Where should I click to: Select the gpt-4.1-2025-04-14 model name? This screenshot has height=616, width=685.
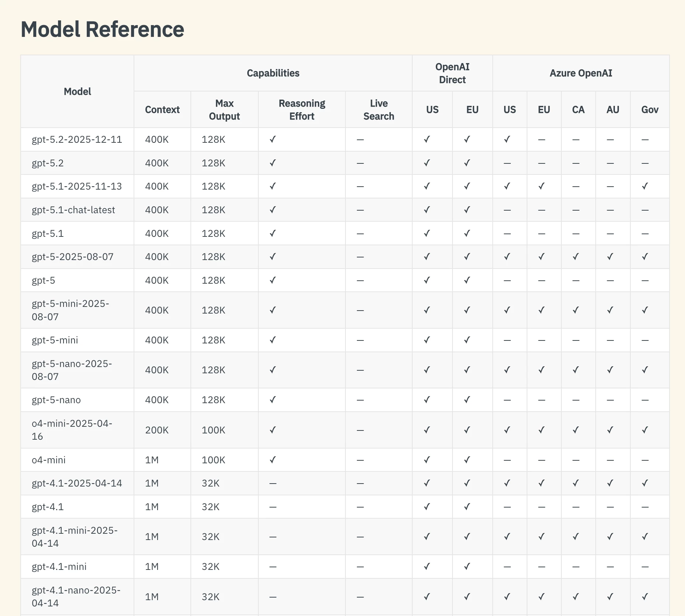(x=77, y=483)
